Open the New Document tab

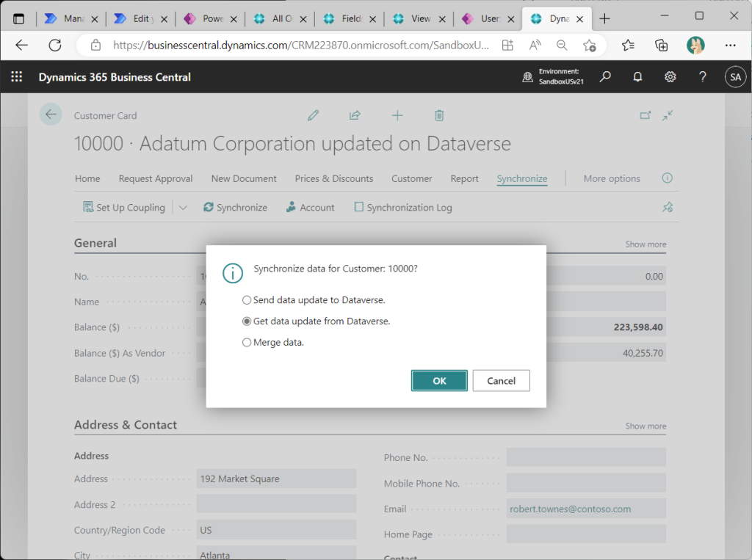pos(244,179)
